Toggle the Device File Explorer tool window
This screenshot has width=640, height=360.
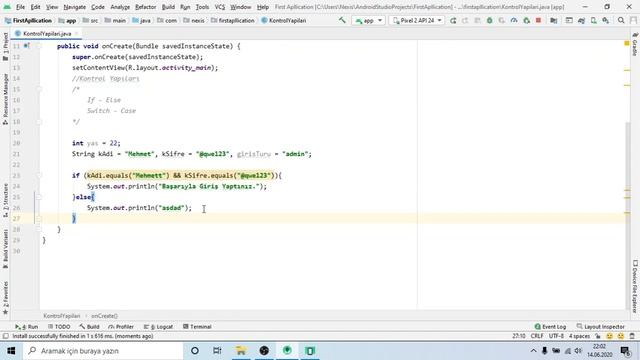click(x=635, y=287)
